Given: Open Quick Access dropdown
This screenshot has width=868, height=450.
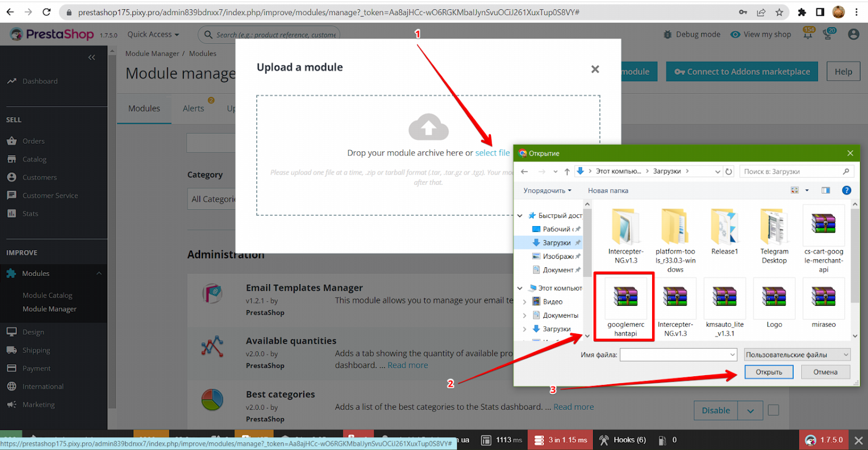Looking at the screenshot, I should [x=153, y=34].
